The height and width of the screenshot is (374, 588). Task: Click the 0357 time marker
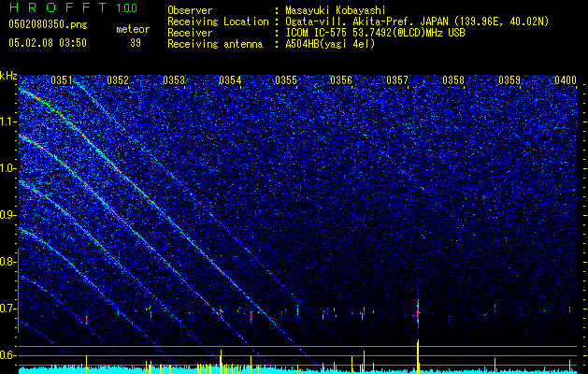pyautogui.click(x=397, y=80)
